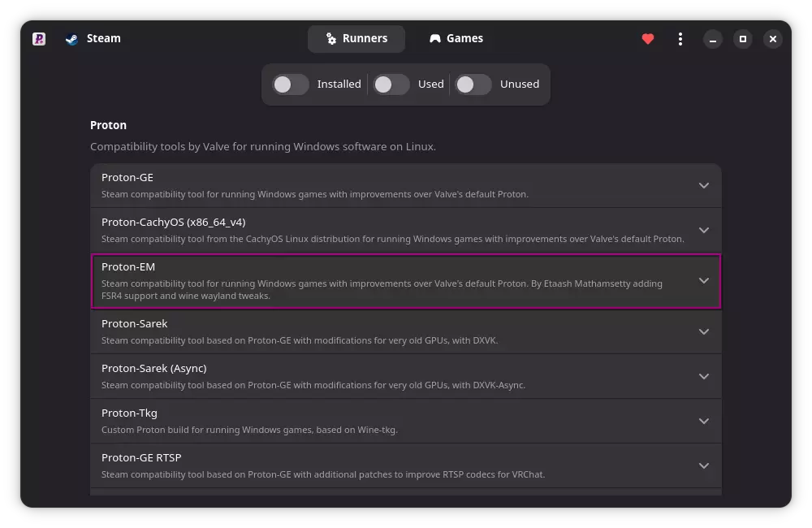The image size is (812, 528).
Task: Expand the Proton-Tkg row chevron
Action: (x=704, y=421)
